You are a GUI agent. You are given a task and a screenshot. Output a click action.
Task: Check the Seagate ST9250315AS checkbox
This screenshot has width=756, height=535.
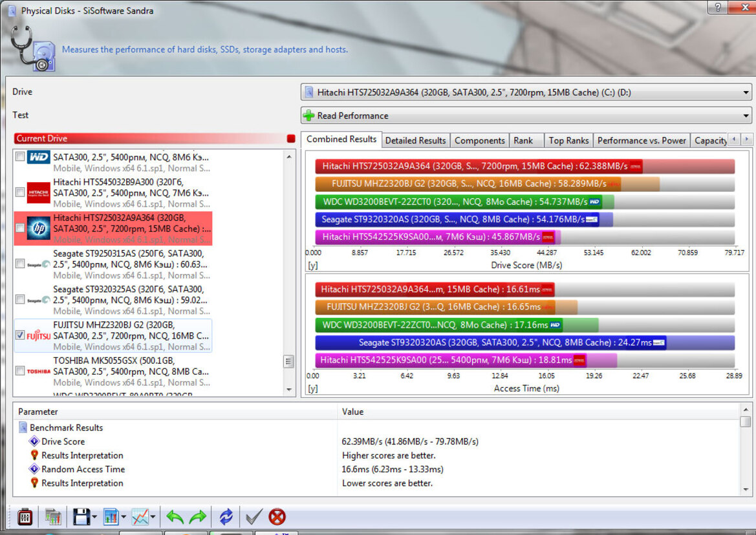click(x=20, y=264)
